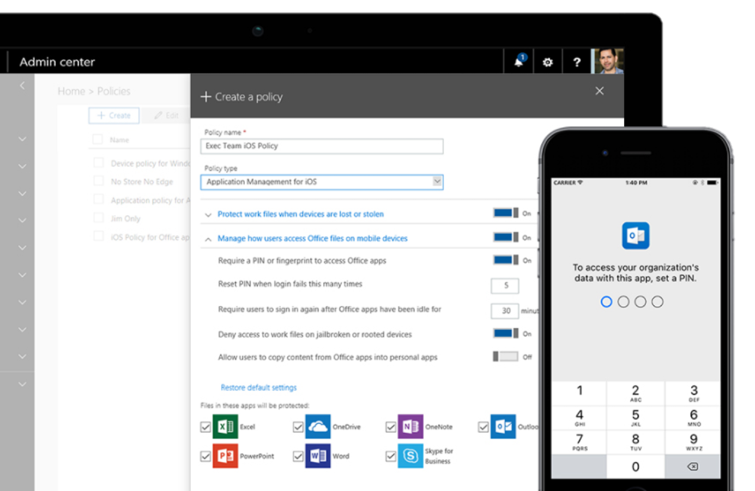Click the help question mark icon
The height and width of the screenshot is (491, 755).
click(577, 62)
